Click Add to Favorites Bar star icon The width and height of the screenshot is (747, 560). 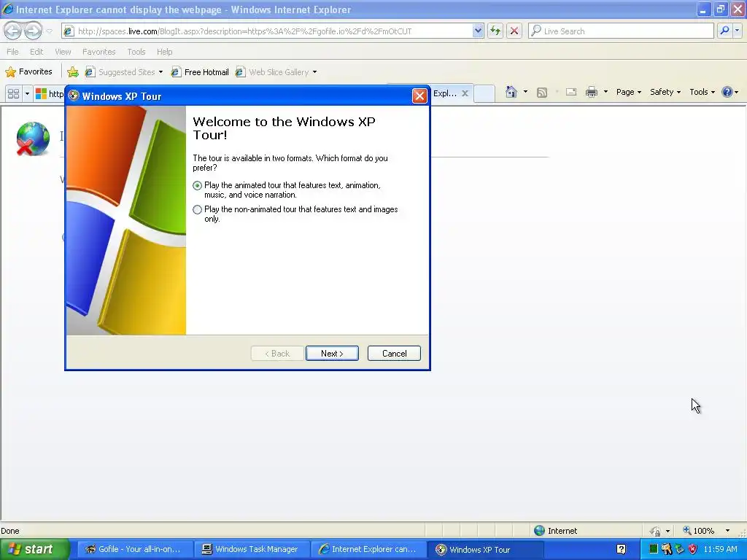tap(73, 72)
